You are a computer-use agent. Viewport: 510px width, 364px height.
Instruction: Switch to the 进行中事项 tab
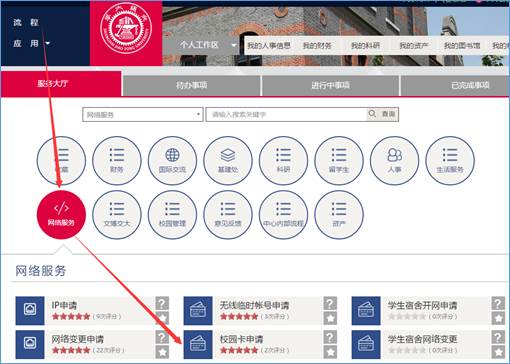[331, 85]
